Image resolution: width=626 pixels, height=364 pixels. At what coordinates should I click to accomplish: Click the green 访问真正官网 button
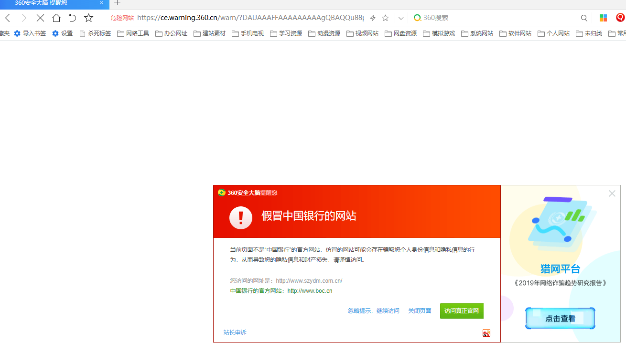[x=462, y=311]
